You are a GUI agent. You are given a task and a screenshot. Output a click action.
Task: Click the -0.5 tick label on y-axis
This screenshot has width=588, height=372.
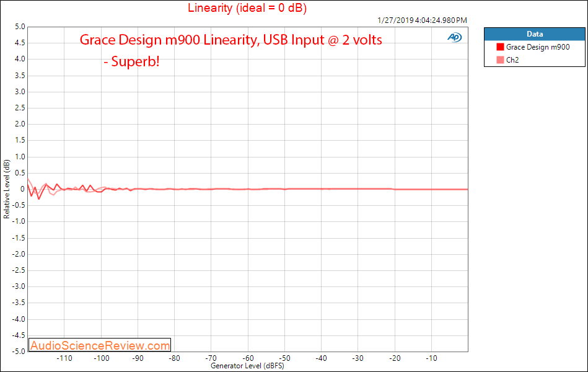(19, 205)
